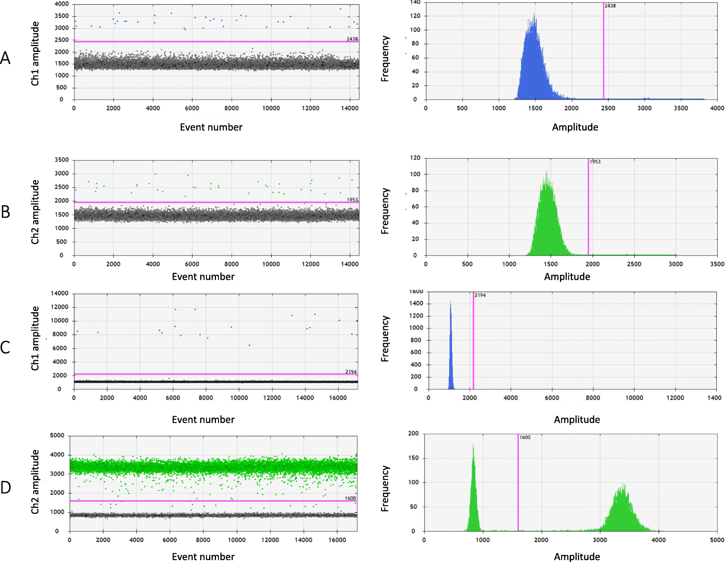
Task: Click the panel letter C
Action: click(5, 347)
